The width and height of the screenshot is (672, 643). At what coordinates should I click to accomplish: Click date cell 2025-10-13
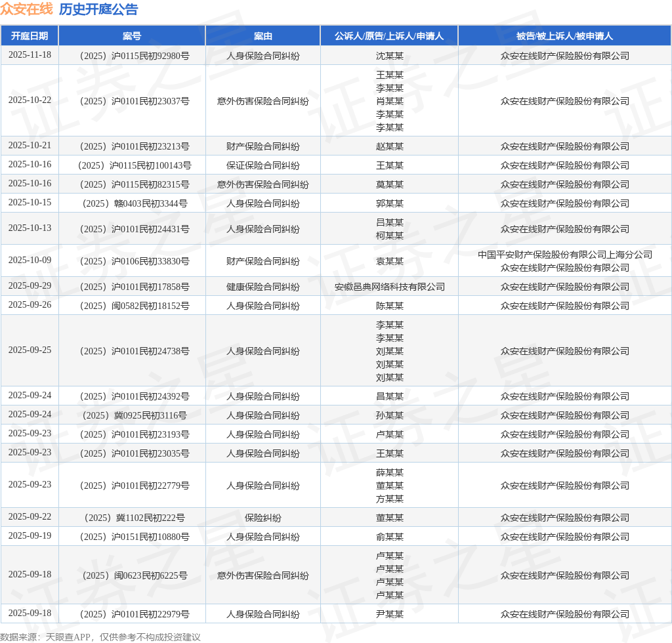tap(30, 228)
